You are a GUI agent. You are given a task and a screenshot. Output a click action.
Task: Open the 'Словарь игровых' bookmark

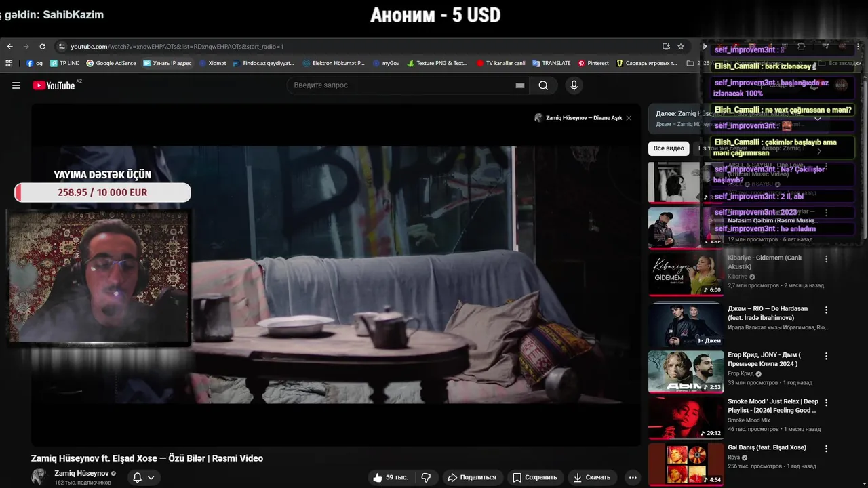coord(647,63)
